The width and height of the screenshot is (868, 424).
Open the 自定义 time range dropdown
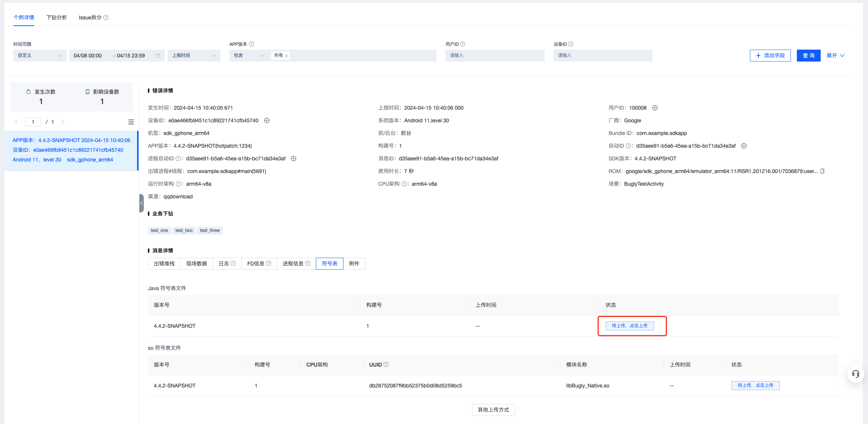[40, 56]
